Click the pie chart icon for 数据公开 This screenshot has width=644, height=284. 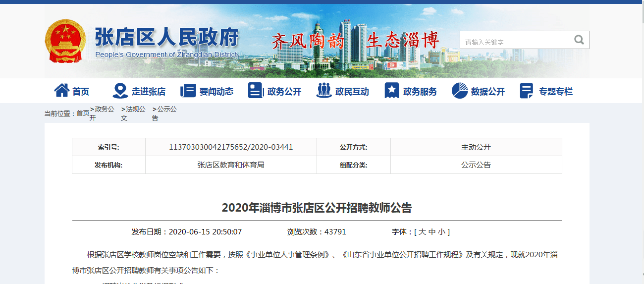tap(460, 91)
